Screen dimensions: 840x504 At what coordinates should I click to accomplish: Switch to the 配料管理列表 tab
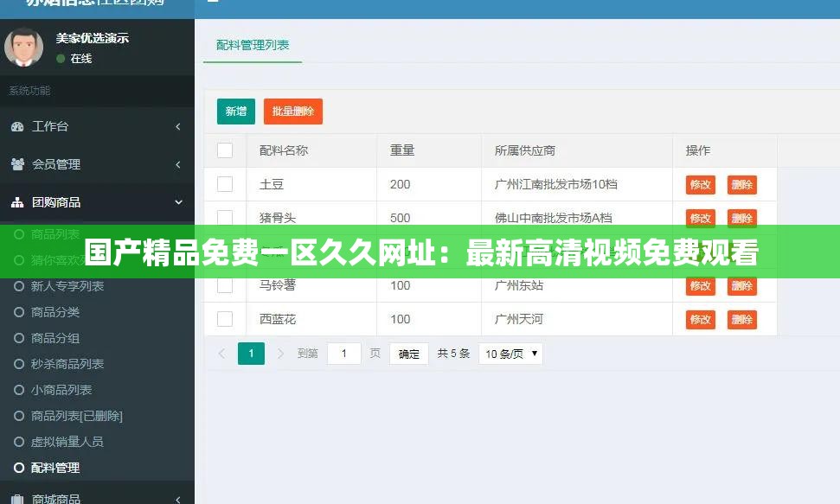click(x=253, y=46)
